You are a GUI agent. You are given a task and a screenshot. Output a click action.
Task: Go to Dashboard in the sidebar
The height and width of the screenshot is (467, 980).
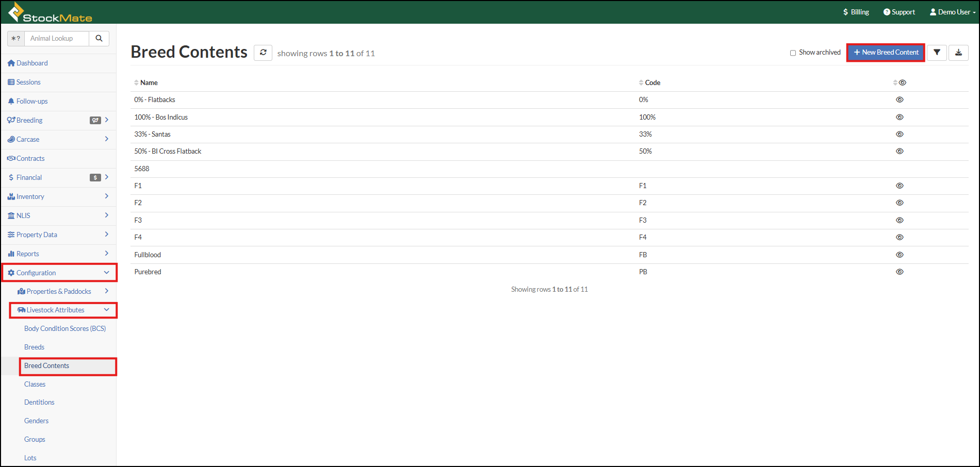[32, 63]
